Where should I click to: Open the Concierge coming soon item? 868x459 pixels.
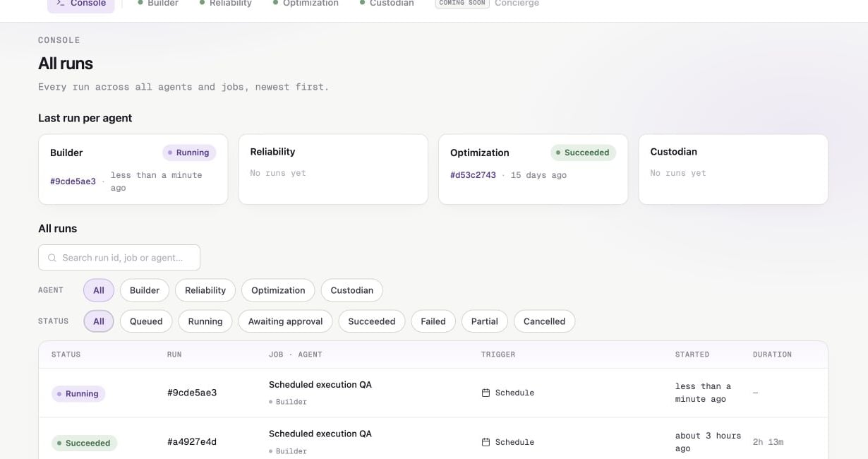click(488, 4)
